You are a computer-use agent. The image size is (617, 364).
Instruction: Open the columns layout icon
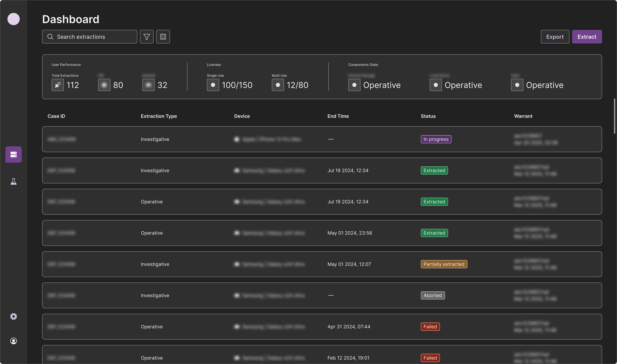click(163, 37)
